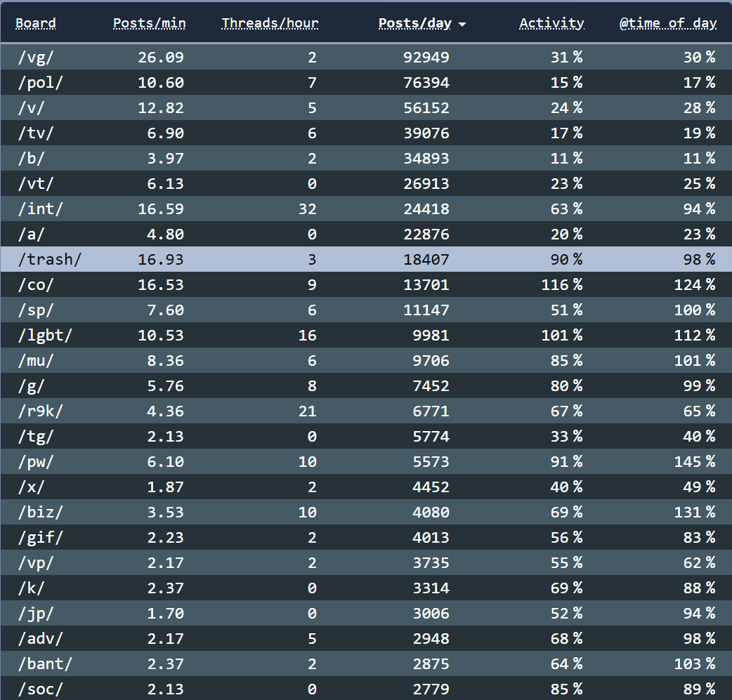Open the /b/ board entry
Image resolution: width=732 pixels, height=700 pixels.
(x=31, y=158)
